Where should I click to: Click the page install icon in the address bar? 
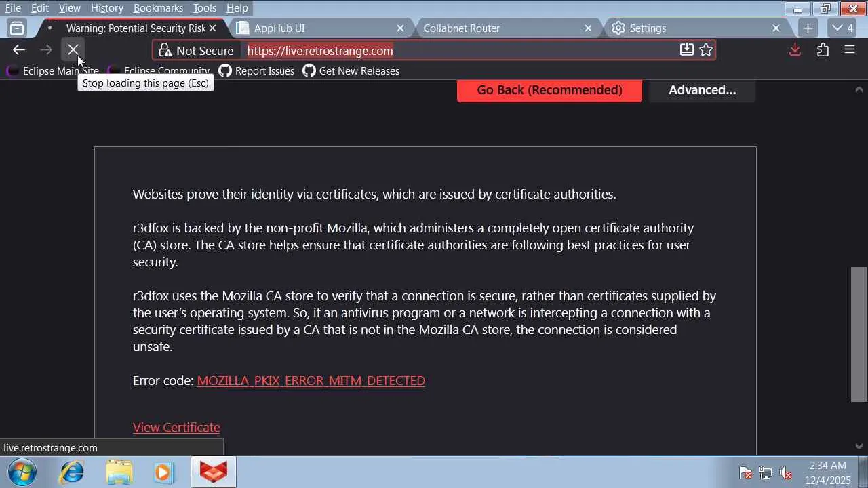686,49
